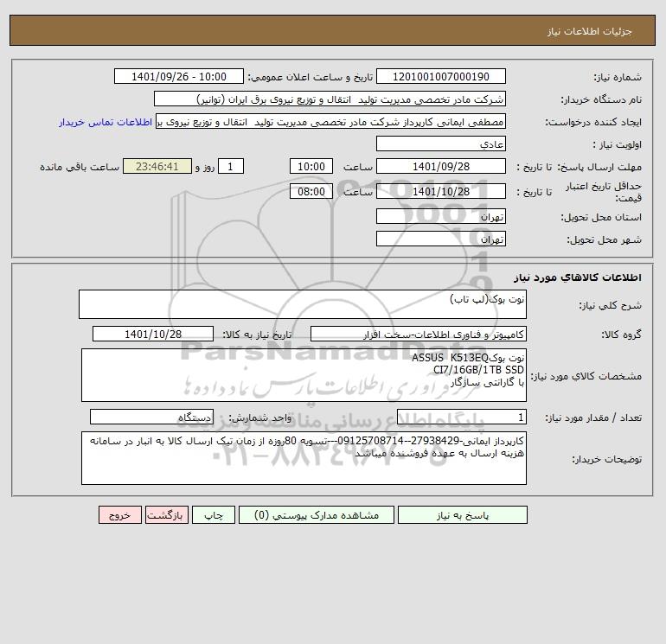Click the label تعداد / مقدار مورد نیاز
The width and height of the screenshot is (666, 644).
[x=593, y=418]
